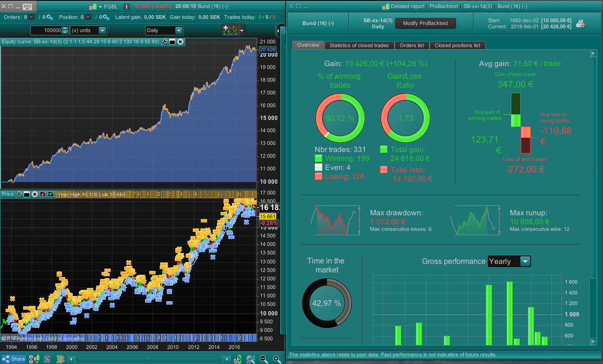Remove the Equity curve panel
The height and width of the screenshot is (364, 603).
[180, 42]
